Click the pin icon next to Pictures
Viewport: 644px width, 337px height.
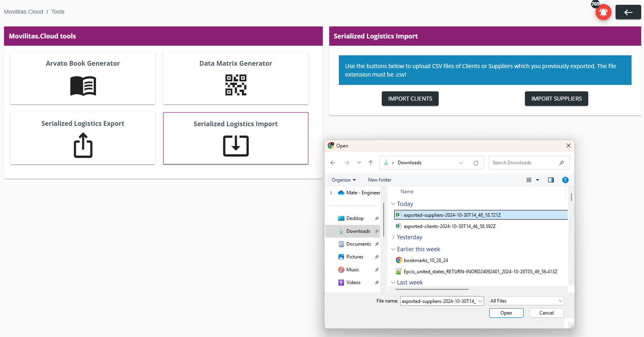(x=377, y=257)
